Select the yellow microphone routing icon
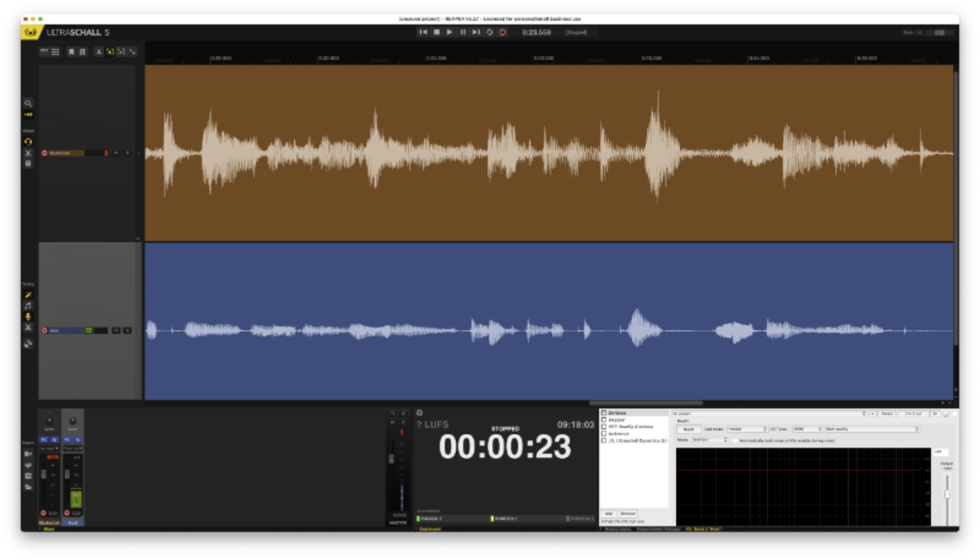 [28, 317]
